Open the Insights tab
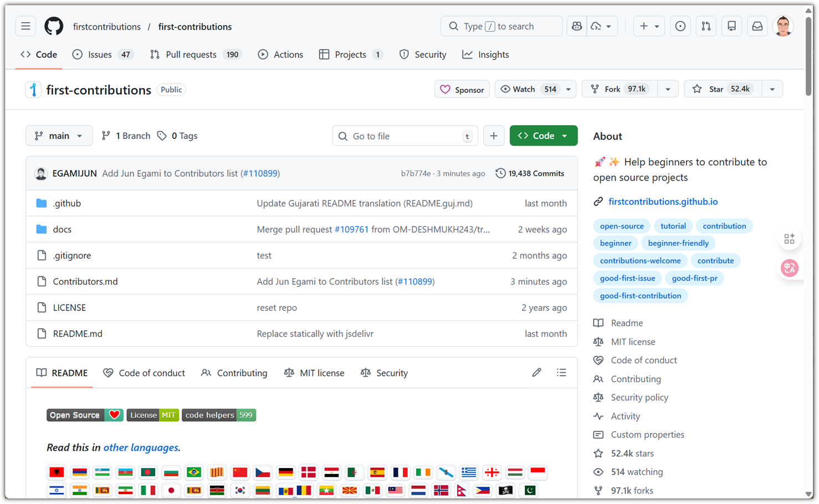This screenshot has height=504, width=819. point(486,54)
